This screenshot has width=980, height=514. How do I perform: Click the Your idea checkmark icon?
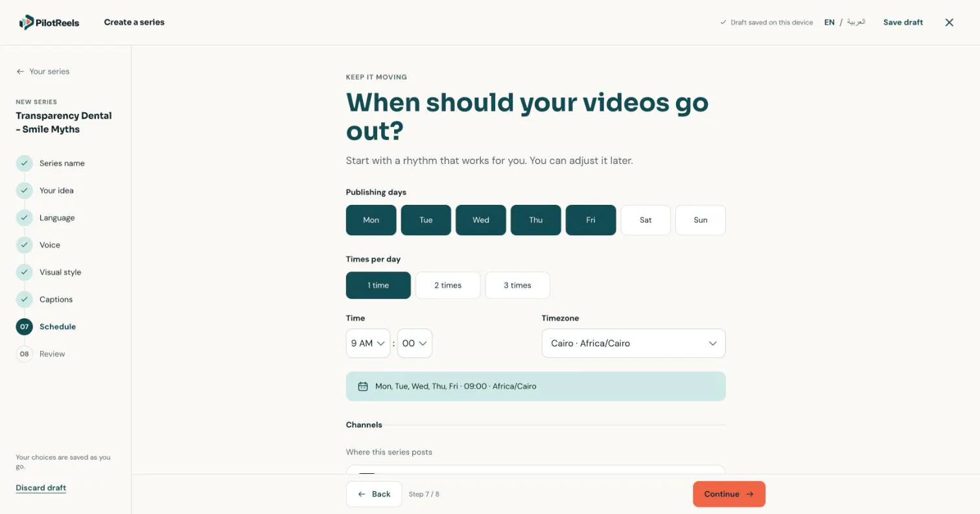point(24,191)
